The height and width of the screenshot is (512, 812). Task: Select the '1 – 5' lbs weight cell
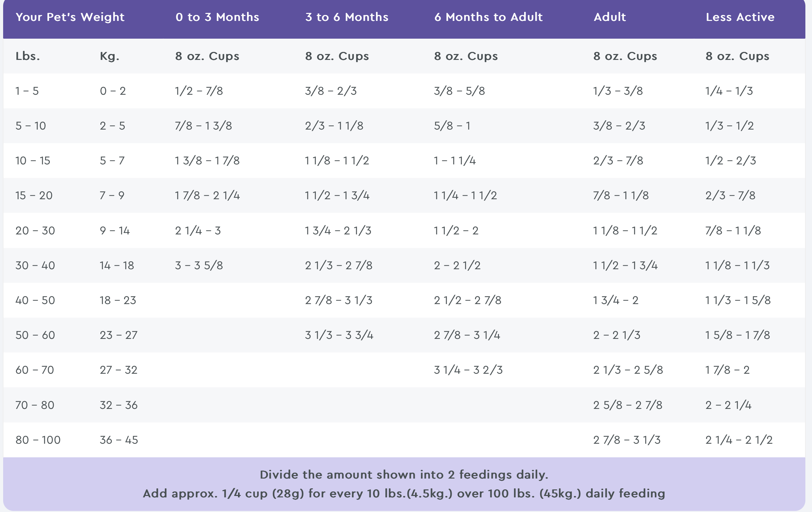coord(27,91)
